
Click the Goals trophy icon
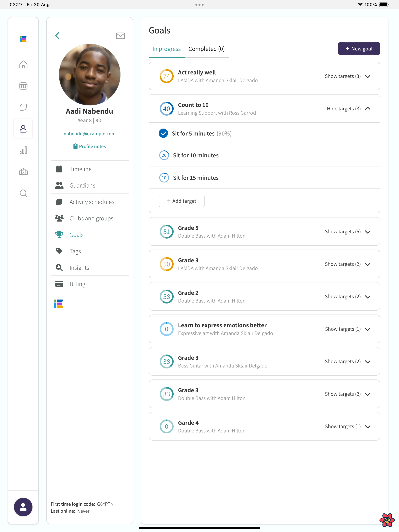[x=59, y=234]
